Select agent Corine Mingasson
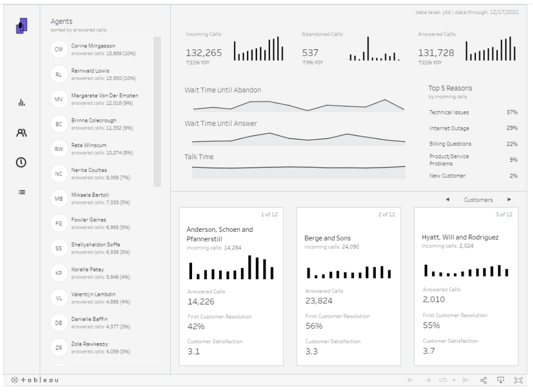 pyautogui.click(x=93, y=49)
